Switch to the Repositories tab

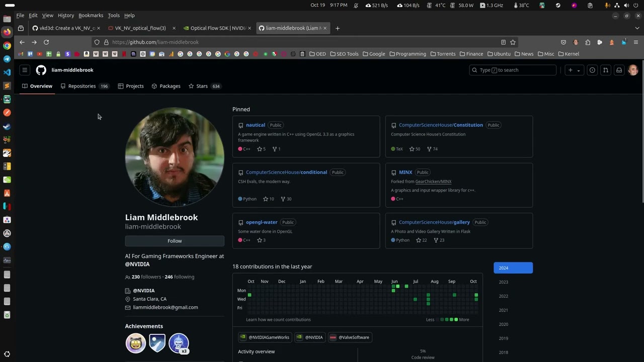coord(85,86)
